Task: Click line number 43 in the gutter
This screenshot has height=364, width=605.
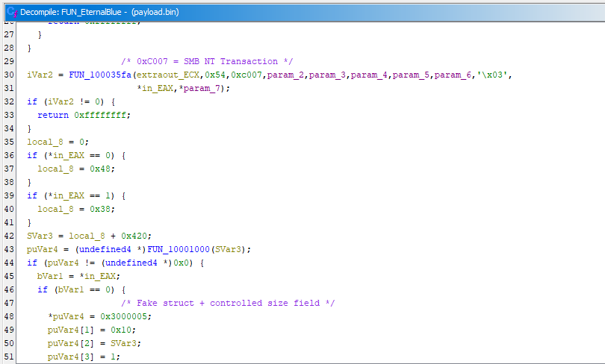Action: (9, 249)
